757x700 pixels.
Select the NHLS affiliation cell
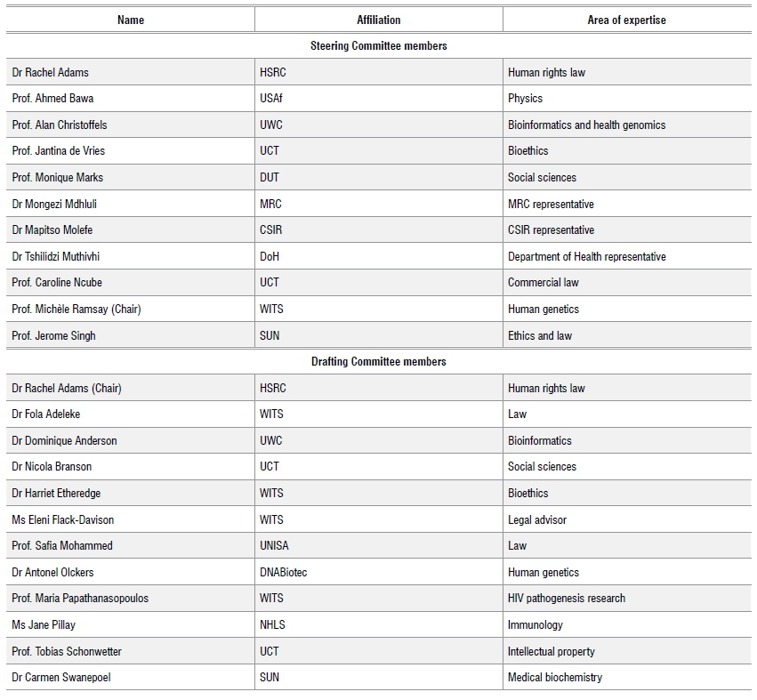pyautogui.click(x=272, y=625)
